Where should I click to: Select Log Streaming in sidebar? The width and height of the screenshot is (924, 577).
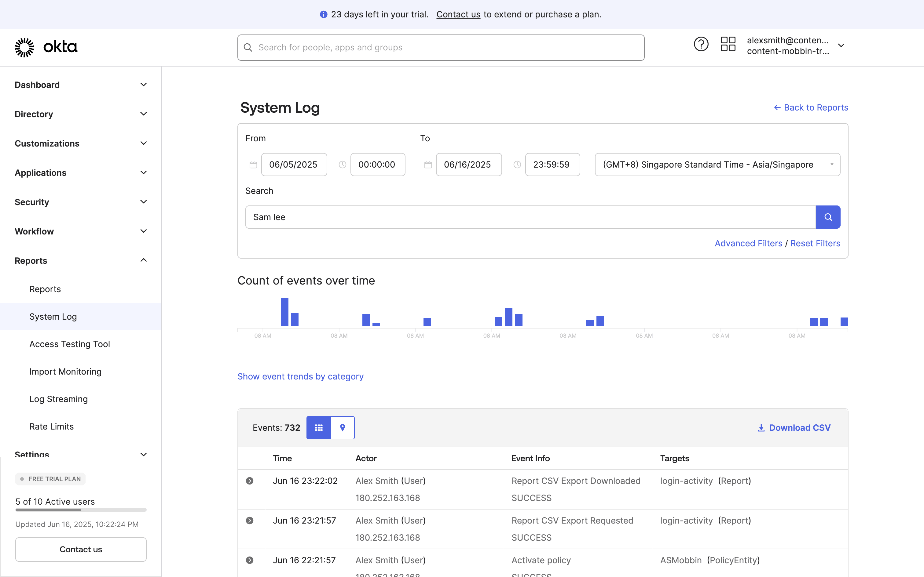coord(58,399)
